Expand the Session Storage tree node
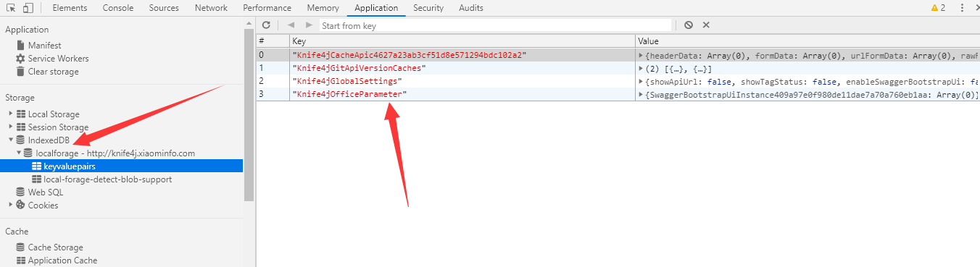 [11, 127]
